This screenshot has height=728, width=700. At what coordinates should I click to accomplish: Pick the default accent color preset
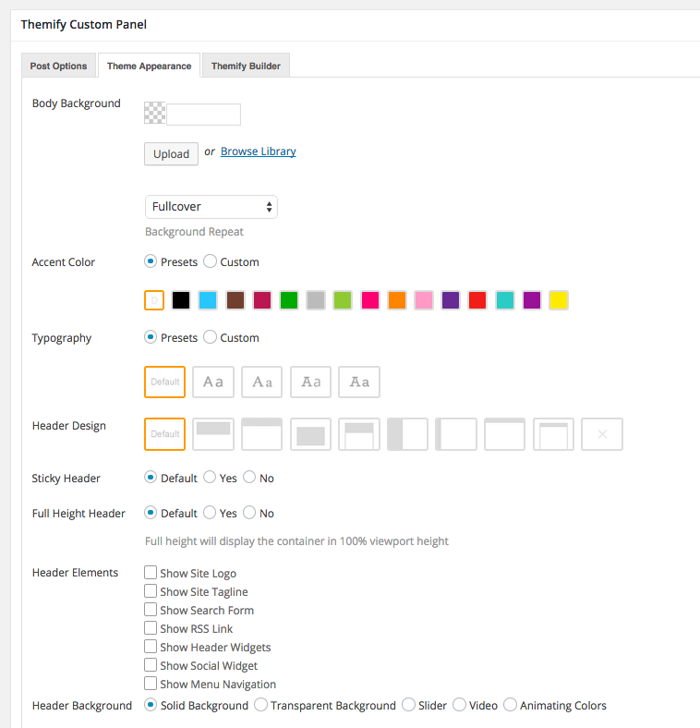coord(154,300)
